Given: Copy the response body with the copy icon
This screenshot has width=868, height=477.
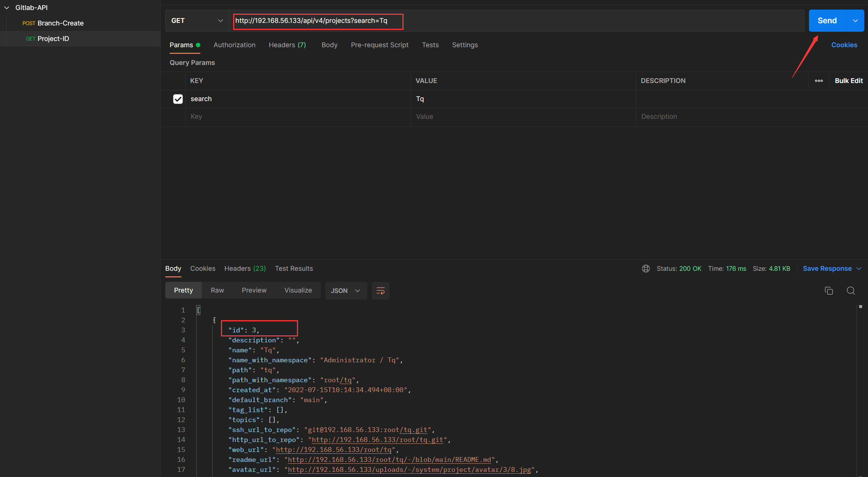Looking at the screenshot, I should pyautogui.click(x=829, y=291).
